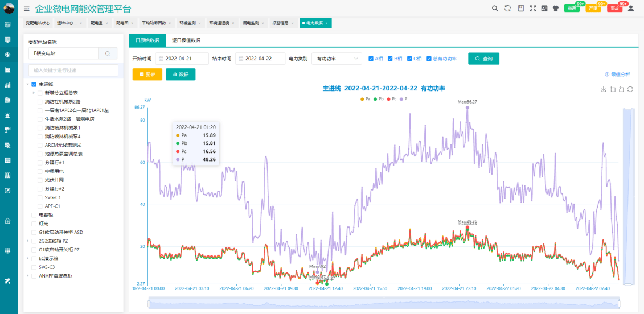Enter fullscreen using the expand icon
Image resolution: width=644 pixels, height=314 pixels.
(533, 9)
